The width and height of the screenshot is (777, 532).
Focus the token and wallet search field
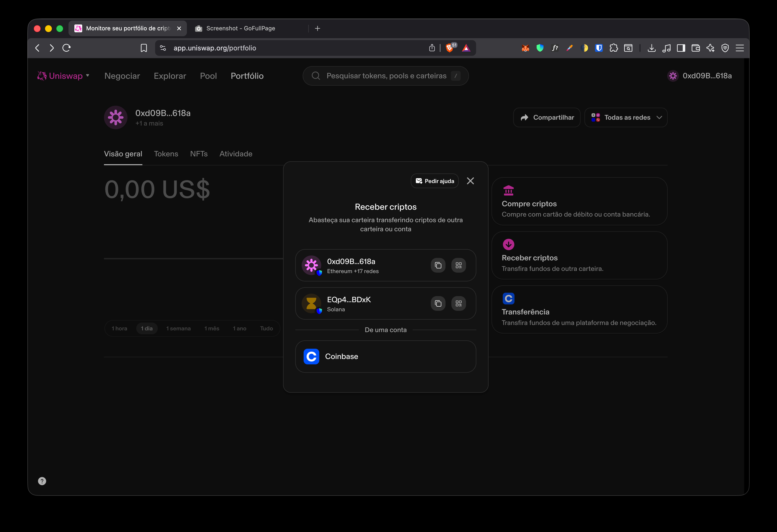pos(386,76)
